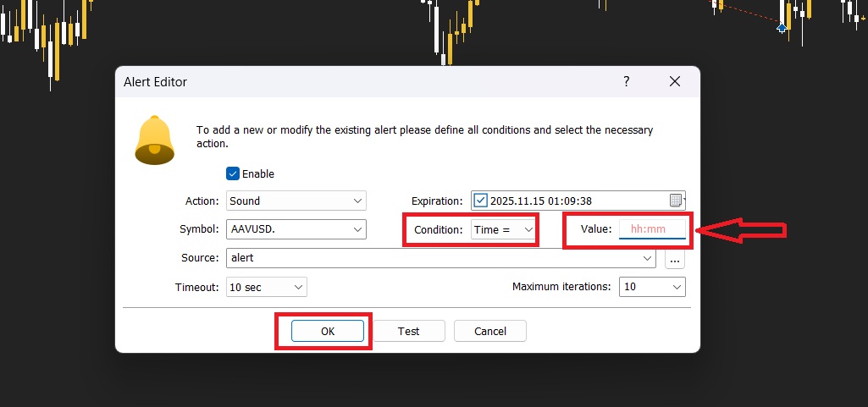Click the yellow bell alert icon
The height and width of the screenshot is (407, 868).
tap(154, 140)
